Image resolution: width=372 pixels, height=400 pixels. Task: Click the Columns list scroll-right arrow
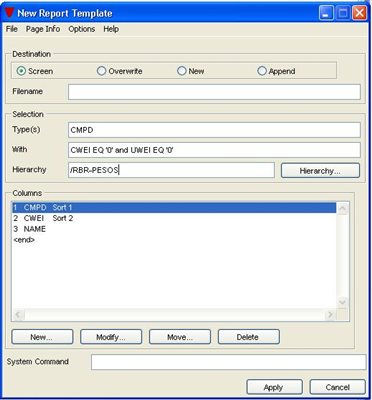330,314
